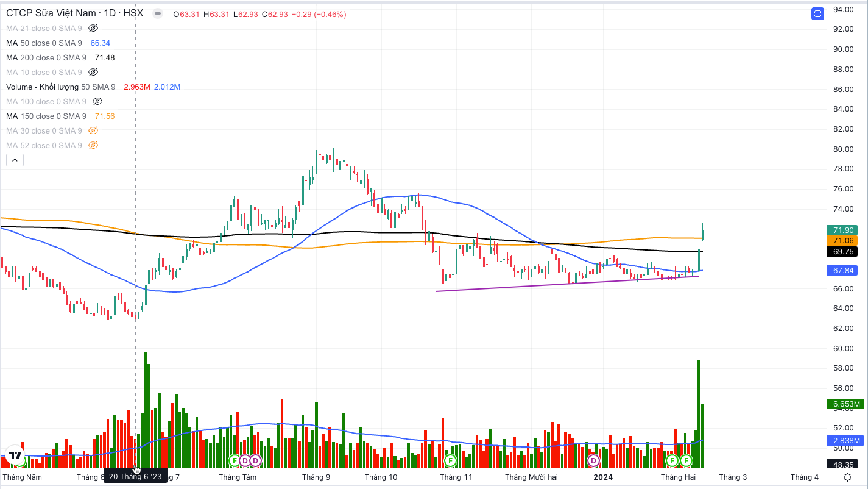Screen dimensions: 868x489
Task: Click the close price C62.93
Action: (x=275, y=14)
